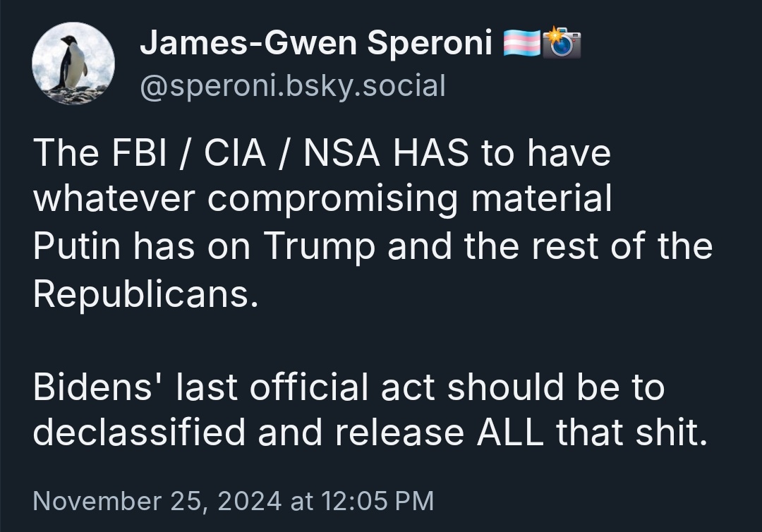Click the camera flash emoji beside the name
Screen dimensions: 762x532
click(562, 43)
